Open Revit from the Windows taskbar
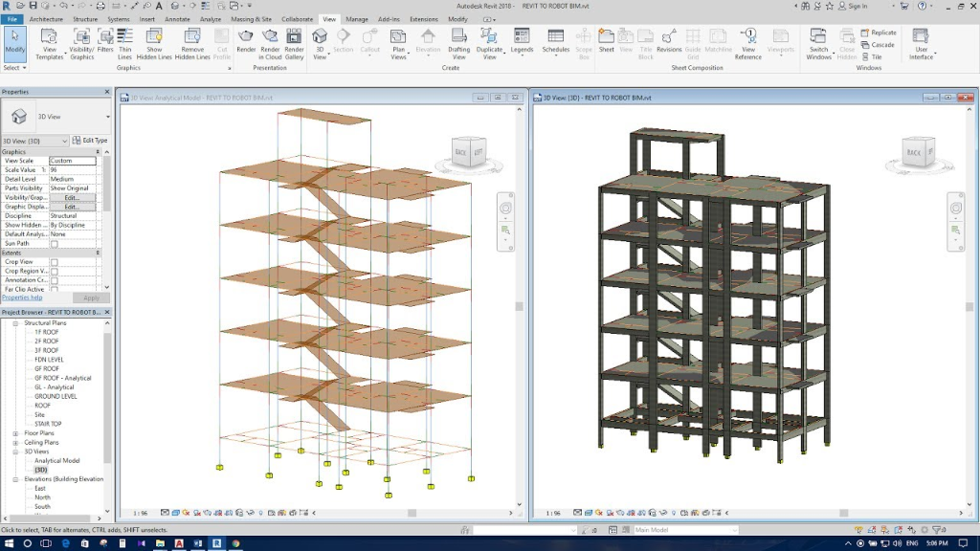The width and height of the screenshot is (980, 551). (217, 543)
